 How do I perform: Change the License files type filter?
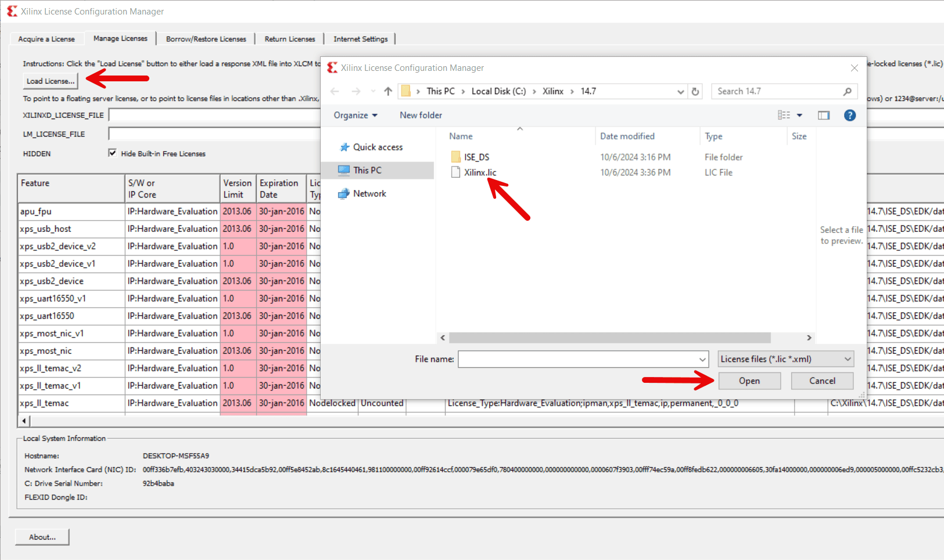coord(785,358)
